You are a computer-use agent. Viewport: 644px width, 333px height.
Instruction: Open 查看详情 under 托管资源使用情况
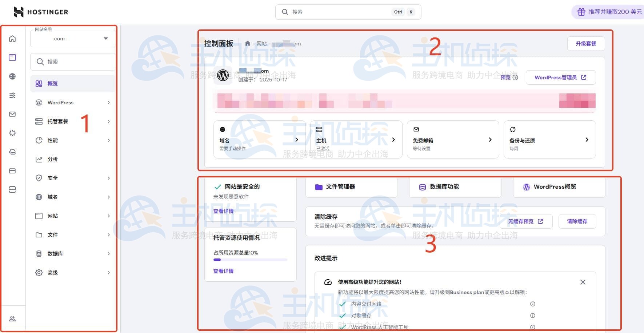(223, 271)
